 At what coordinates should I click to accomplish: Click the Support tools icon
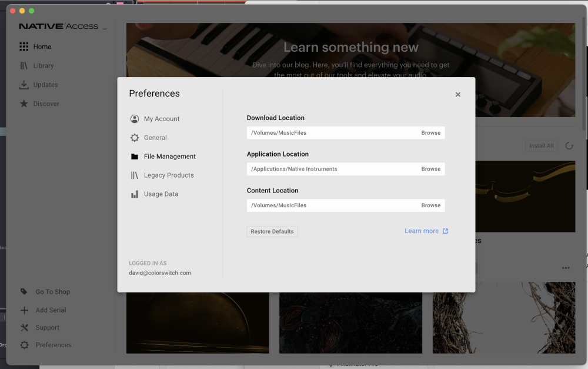pos(24,327)
